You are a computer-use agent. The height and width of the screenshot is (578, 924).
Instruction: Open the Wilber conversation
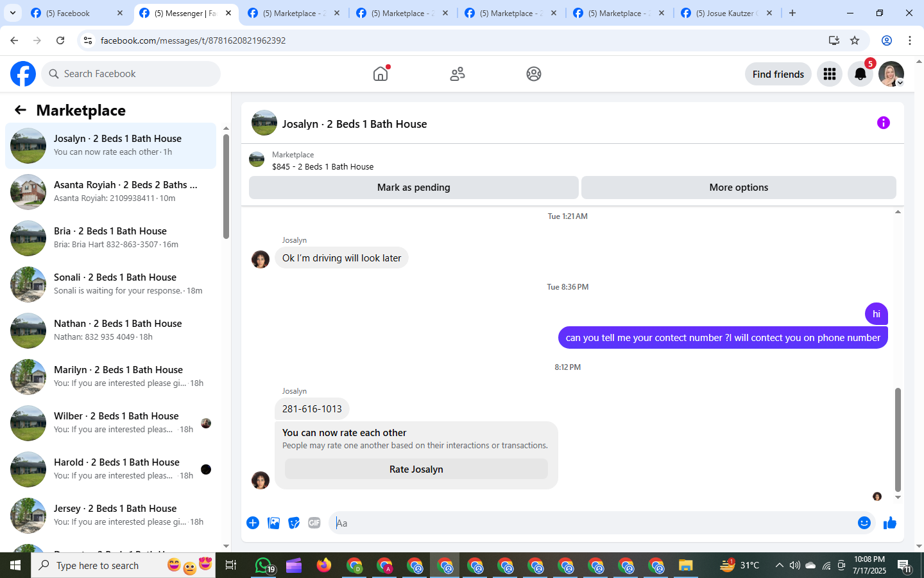pos(110,423)
